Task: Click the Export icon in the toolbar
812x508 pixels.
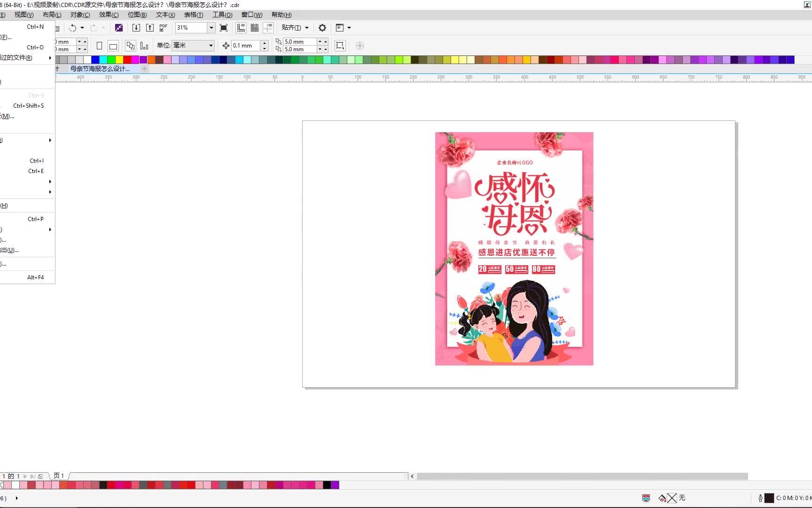Action: pyautogui.click(x=149, y=28)
